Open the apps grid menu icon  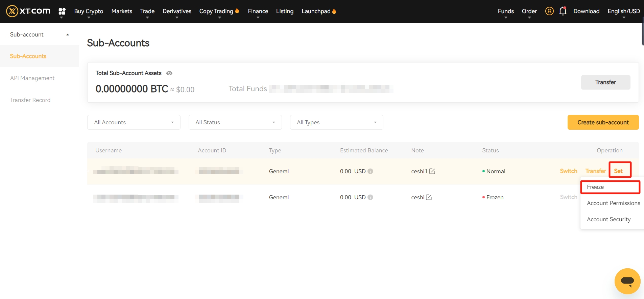click(62, 11)
